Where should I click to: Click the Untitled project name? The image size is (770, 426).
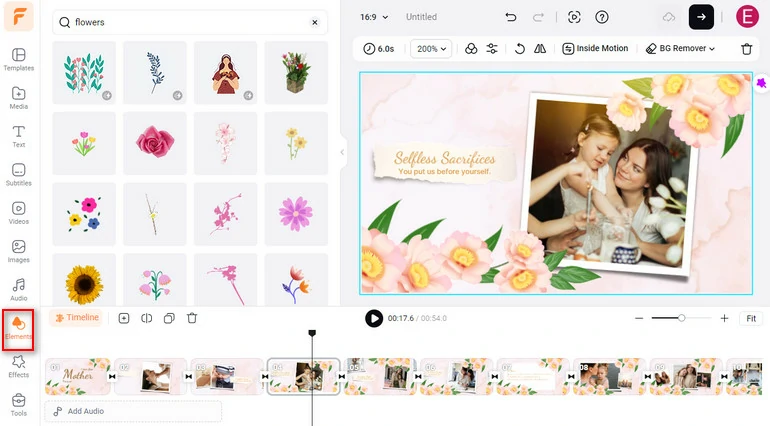pos(421,17)
